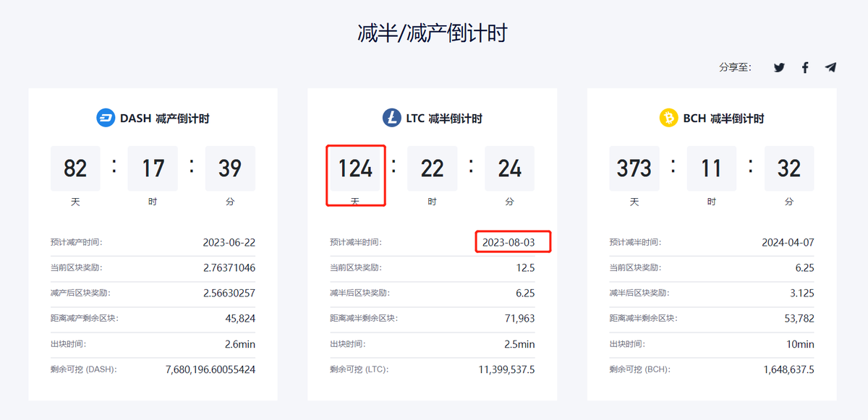Select LTC current block reward 12.5
This screenshot has height=420, width=868.
click(x=526, y=268)
